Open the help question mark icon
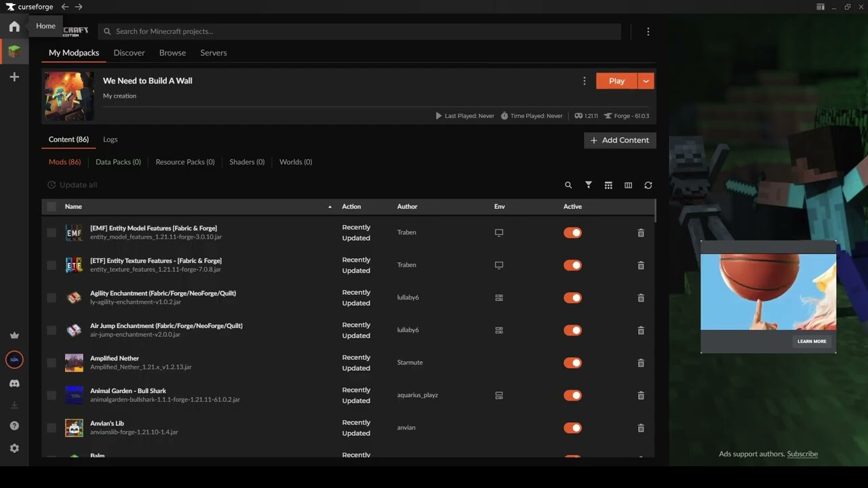This screenshot has width=868, height=488. pyautogui.click(x=14, y=426)
